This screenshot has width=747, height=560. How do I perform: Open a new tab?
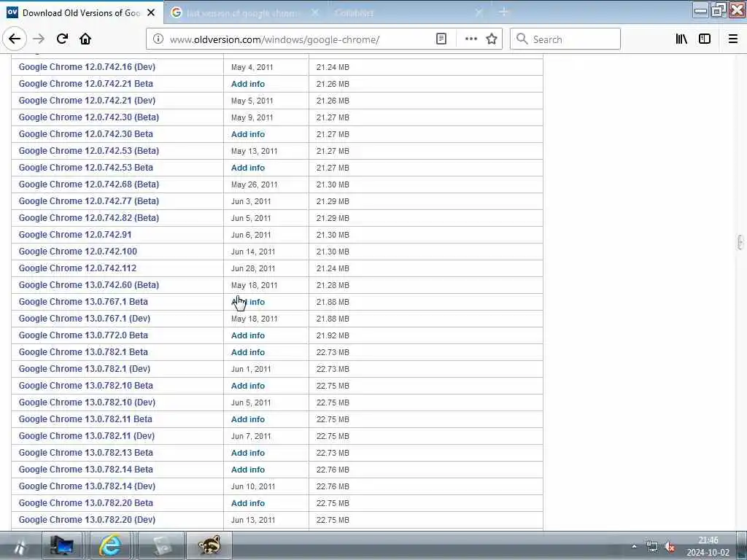click(503, 12)
